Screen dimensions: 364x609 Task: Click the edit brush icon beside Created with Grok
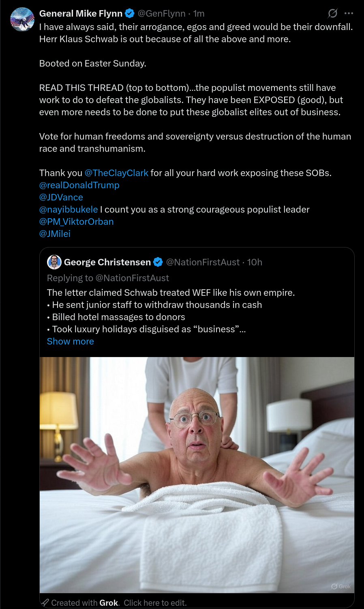[x=45, y=603]
